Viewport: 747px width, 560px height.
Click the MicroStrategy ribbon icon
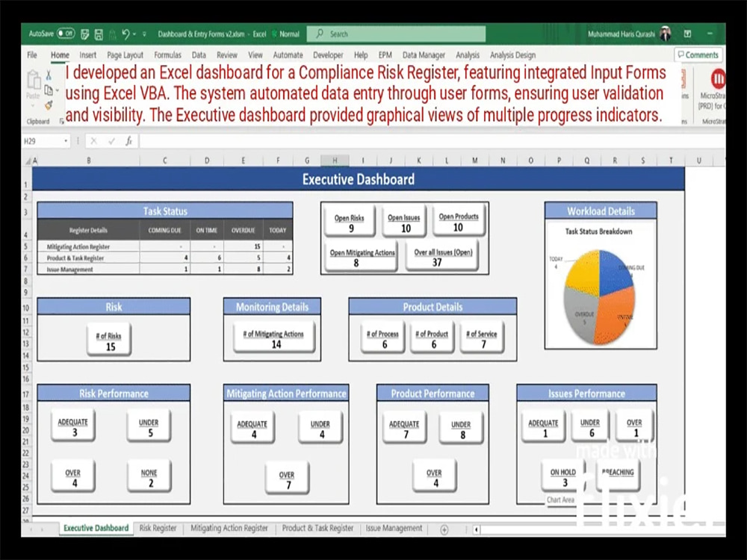pos(718,79)
